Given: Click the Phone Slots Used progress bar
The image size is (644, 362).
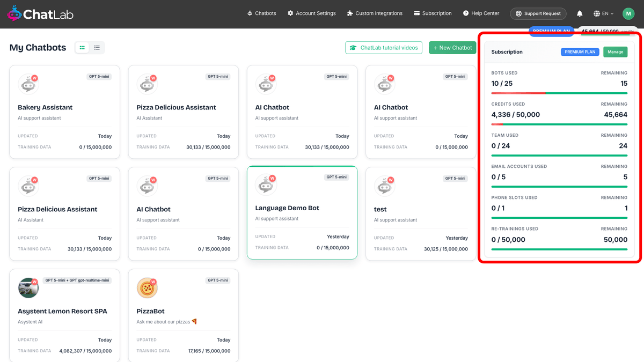Looking at the screenshot, I should [x=559, y=218].
